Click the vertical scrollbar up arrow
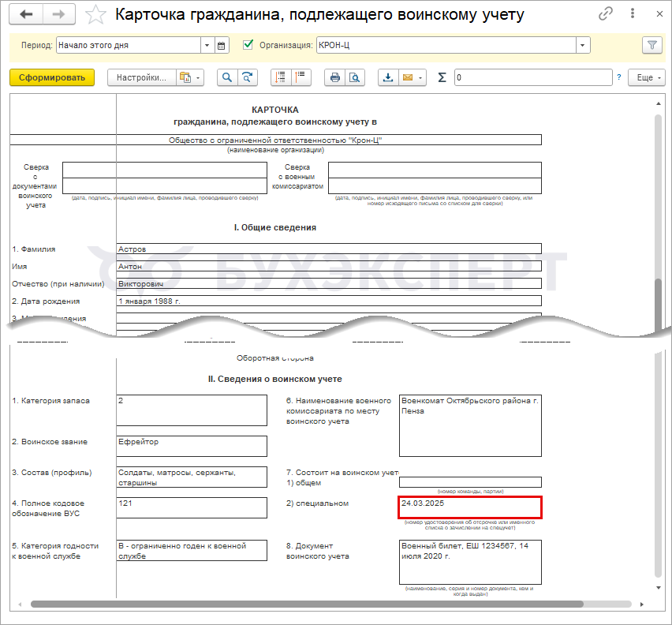 click(x=659, y=103)
